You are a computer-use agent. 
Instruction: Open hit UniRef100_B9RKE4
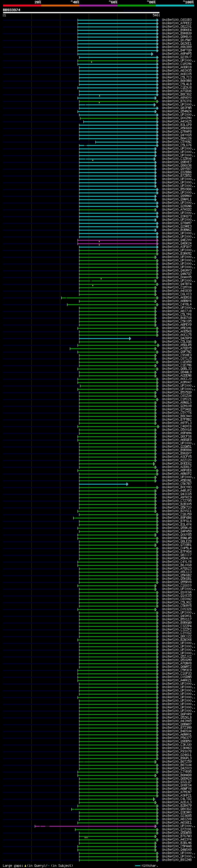click(x=176, y=30)
